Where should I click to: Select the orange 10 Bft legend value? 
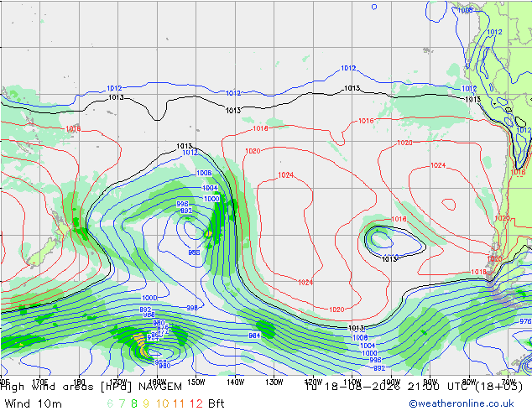(x=162, y=403)
